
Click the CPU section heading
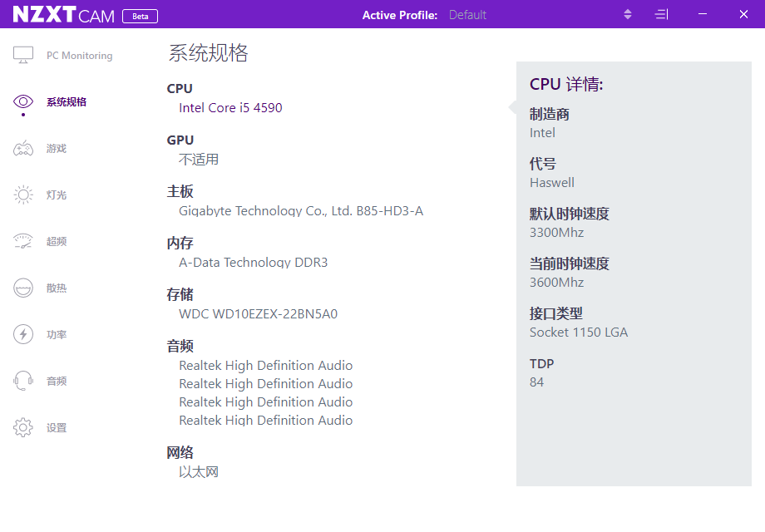pyautogui.click(x=180, y=88)
